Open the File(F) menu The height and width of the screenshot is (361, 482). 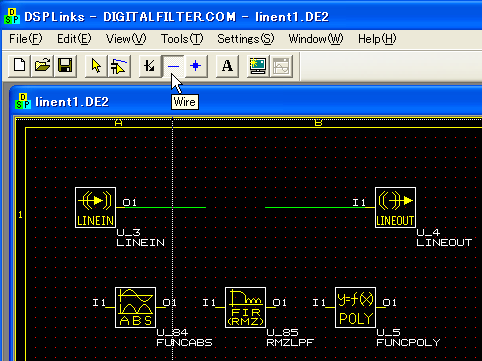(26, 39)
